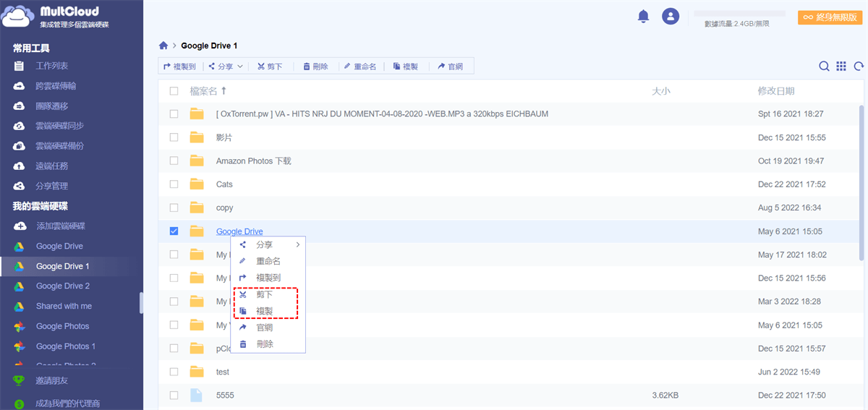Click the Google Photos pinwheel icon

(x=20, y=326)
